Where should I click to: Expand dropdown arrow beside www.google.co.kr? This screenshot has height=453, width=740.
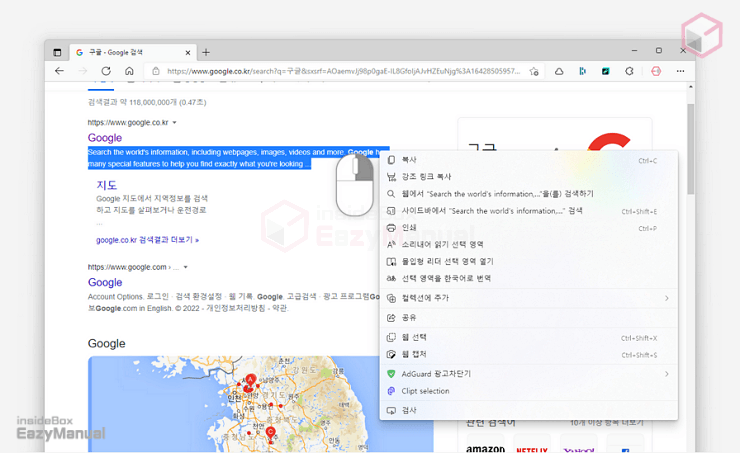[175, 123]
